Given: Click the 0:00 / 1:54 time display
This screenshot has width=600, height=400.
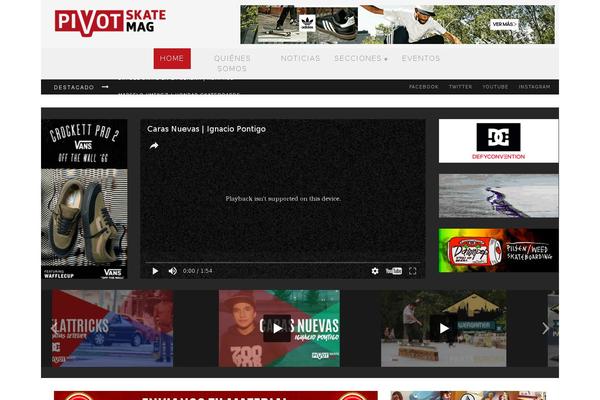Looking at the screenshot, I should [197, 271].
